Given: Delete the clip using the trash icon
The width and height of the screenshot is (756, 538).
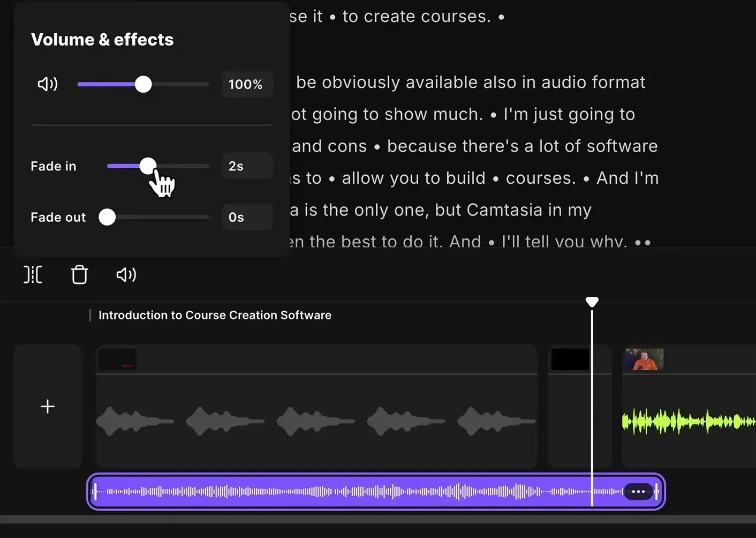Looking at the screenshot, I should [x=79, y=274].
